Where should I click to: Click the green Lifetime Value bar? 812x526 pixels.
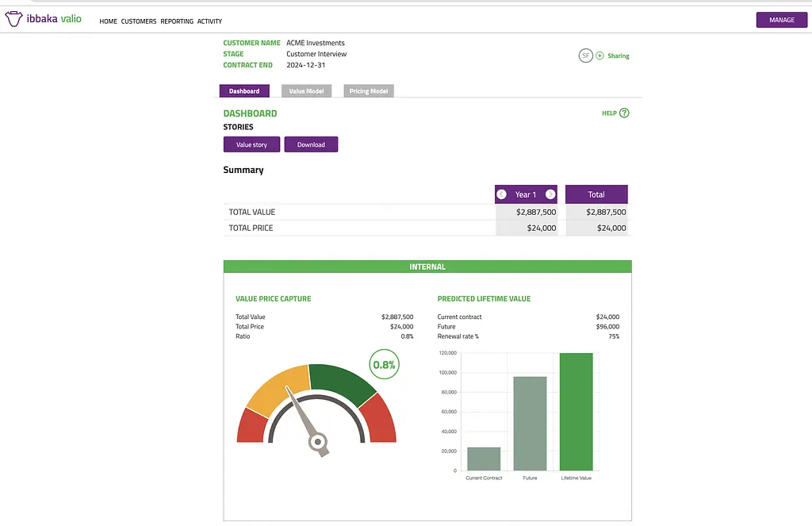click(x=576, y=413)
